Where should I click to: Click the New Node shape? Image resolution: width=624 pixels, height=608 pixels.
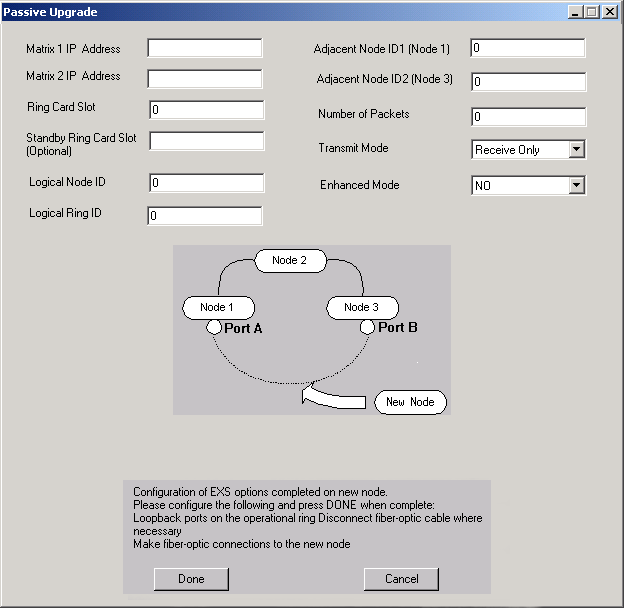[x=410, y=402]
